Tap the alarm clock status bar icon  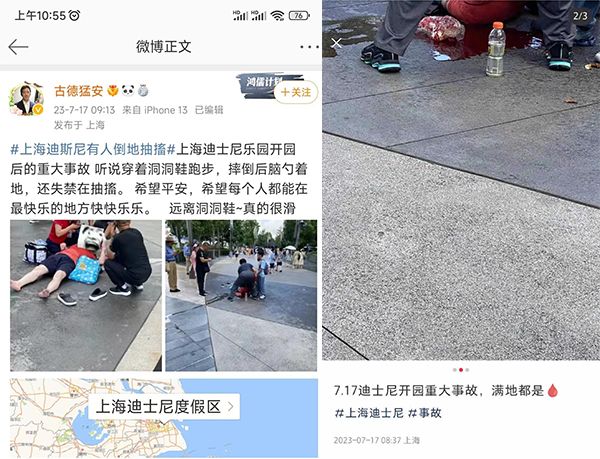coord(74,15)
